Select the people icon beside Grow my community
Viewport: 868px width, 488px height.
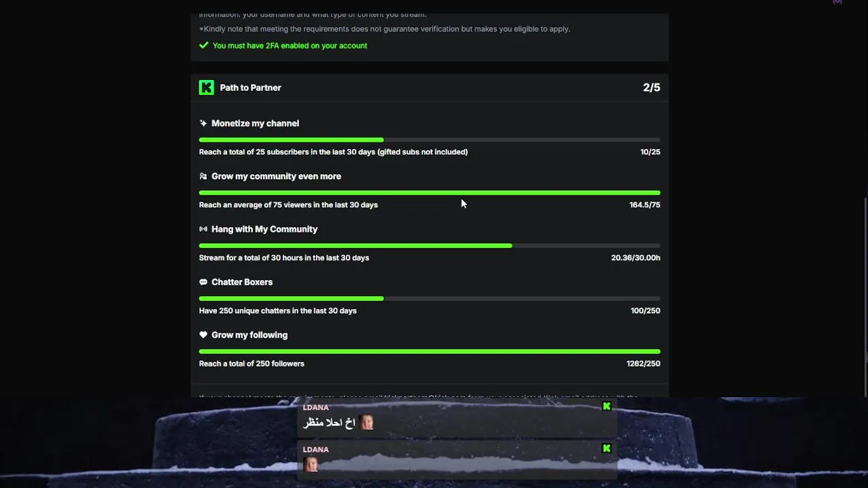(x=203, y=176)
